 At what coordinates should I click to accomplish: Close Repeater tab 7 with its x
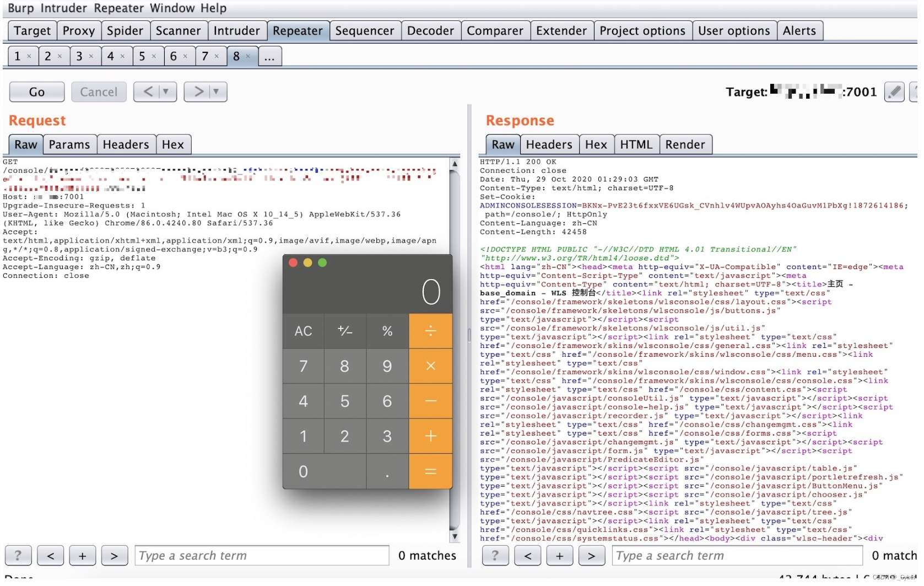pyautogui.click(x=217, y=56)
